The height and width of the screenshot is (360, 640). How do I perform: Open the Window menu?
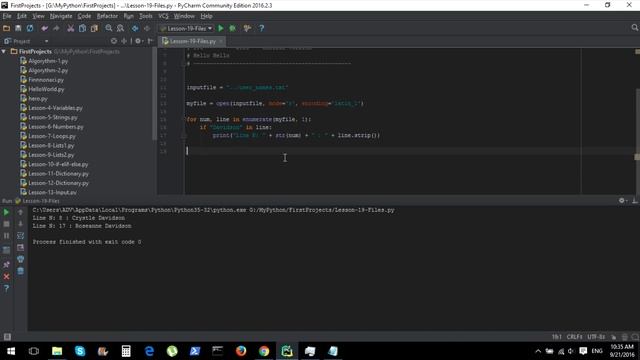point(184,16)
